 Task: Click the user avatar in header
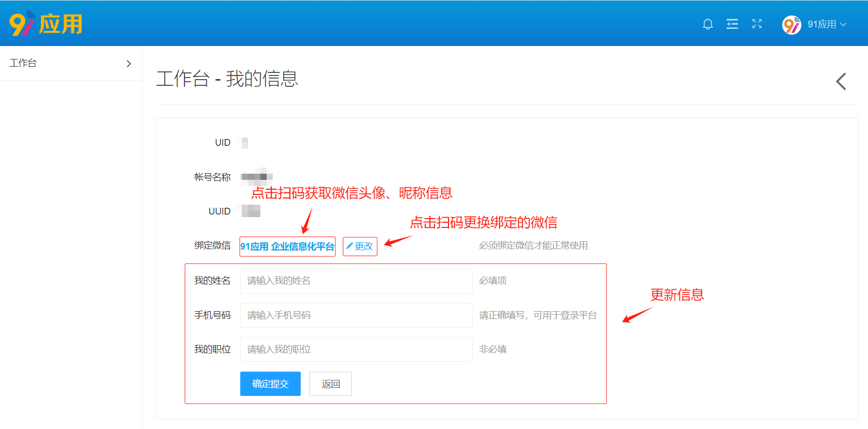[x=791, y=24]
